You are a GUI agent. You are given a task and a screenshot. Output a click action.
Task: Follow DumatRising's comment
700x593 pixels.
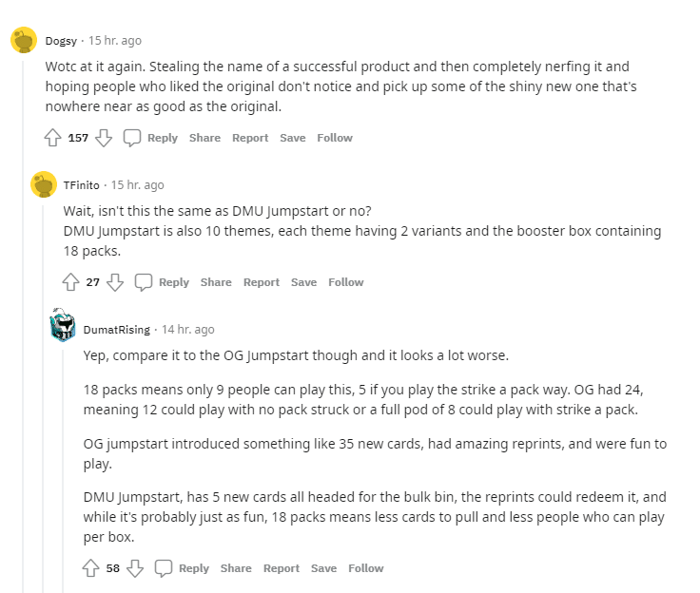point(366,568)
